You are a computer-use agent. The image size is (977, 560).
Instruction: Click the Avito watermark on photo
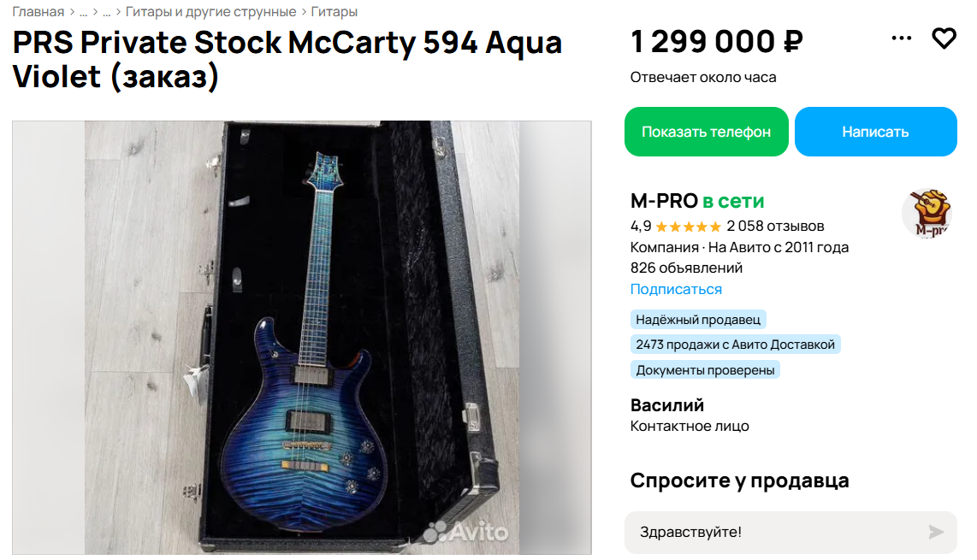point(465,531)
